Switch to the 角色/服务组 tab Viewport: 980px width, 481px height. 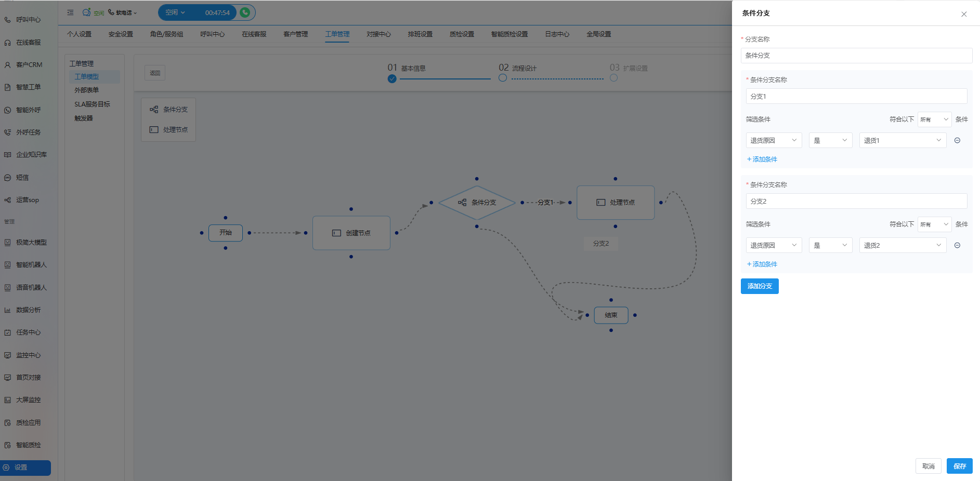click(166, 34)
